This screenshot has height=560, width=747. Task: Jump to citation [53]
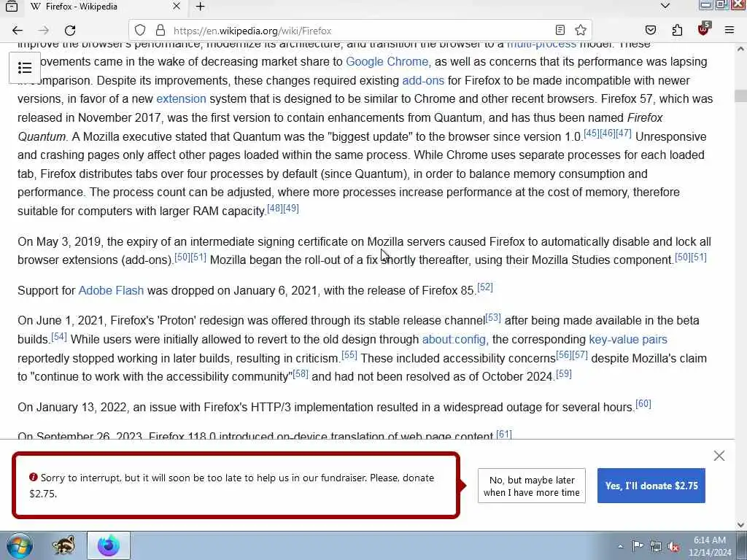(x=493, y=317)
